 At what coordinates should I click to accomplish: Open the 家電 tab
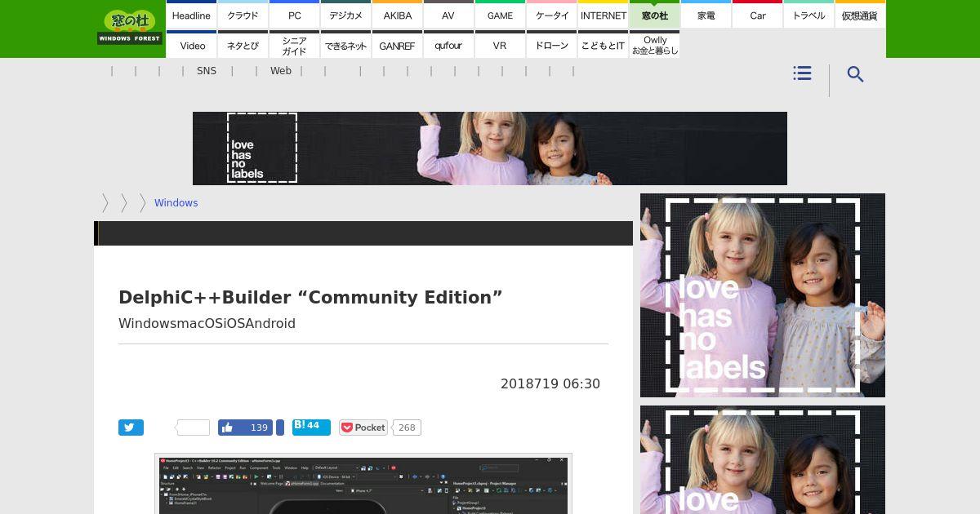point(706,15)
